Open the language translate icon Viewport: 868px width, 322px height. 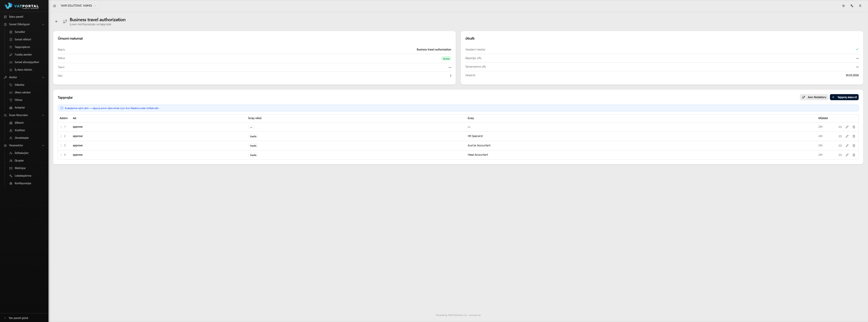(852, 6)
